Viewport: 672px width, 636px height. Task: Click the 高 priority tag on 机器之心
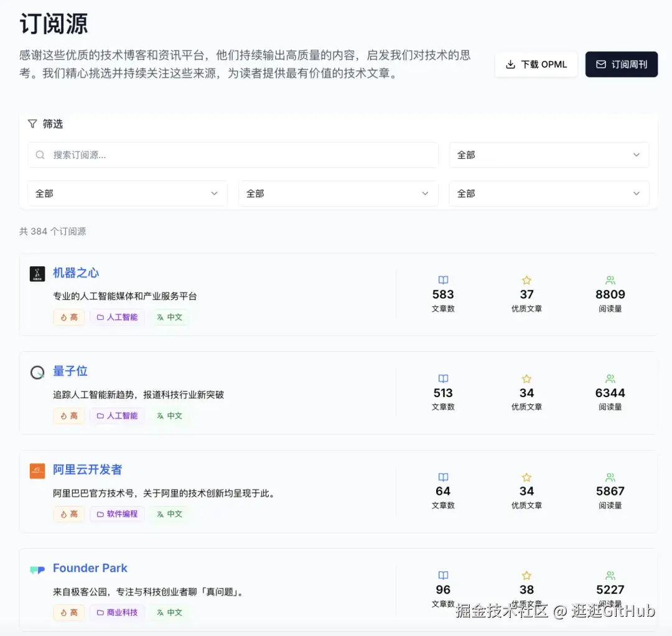(x=69, y=317)
